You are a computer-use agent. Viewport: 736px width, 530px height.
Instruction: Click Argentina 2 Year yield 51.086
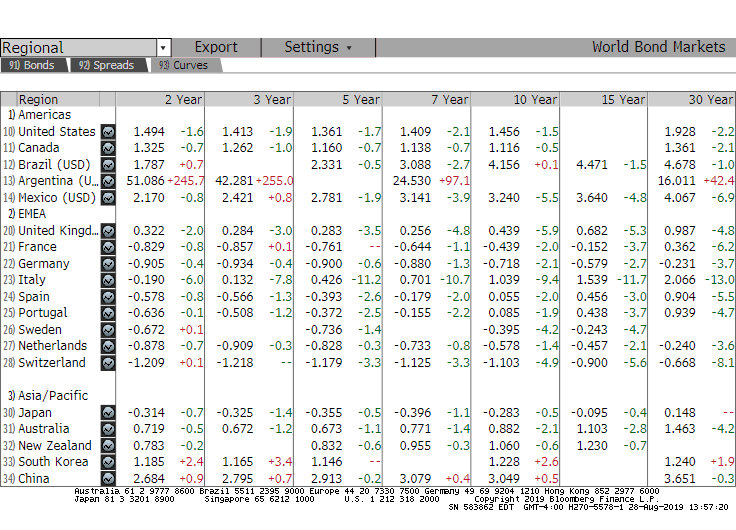[x=146, y=181]
